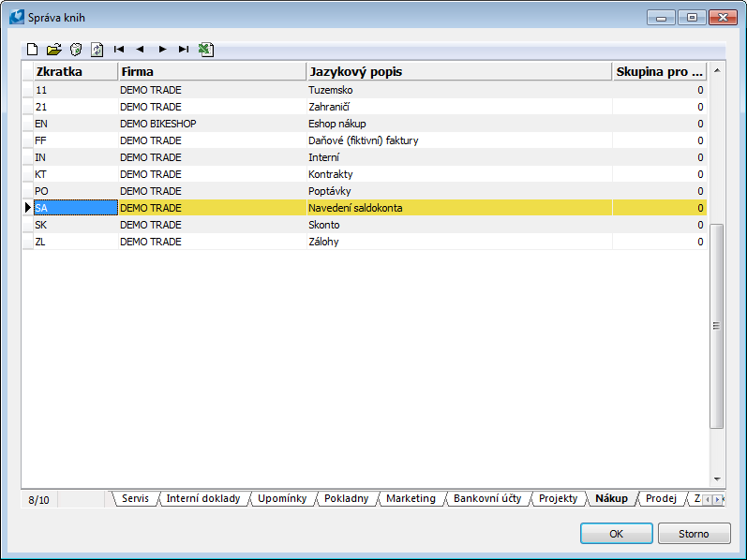Sort by the Zkratka column header
The height and width of the screenshot is (560, 747).
tap(75, 71)
